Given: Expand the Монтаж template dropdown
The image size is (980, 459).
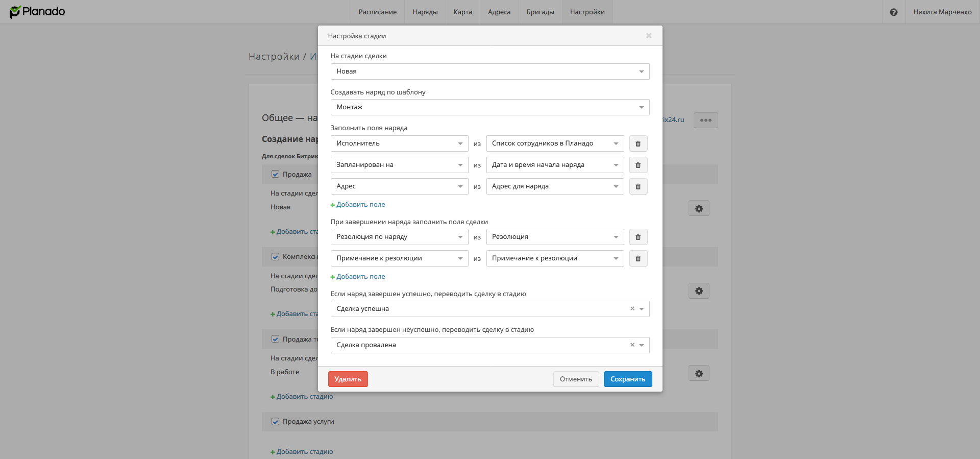Looking at the screenshot, I should point(489,107).
